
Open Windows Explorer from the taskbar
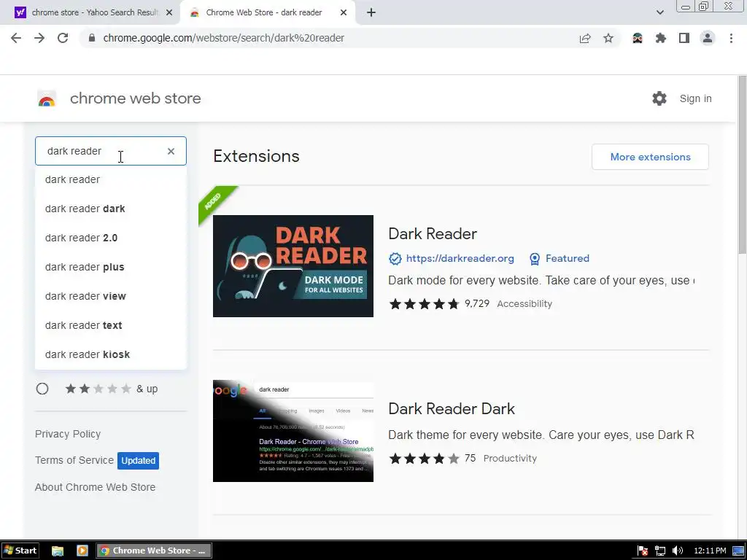pyautogui.click(x=58, y=551)
